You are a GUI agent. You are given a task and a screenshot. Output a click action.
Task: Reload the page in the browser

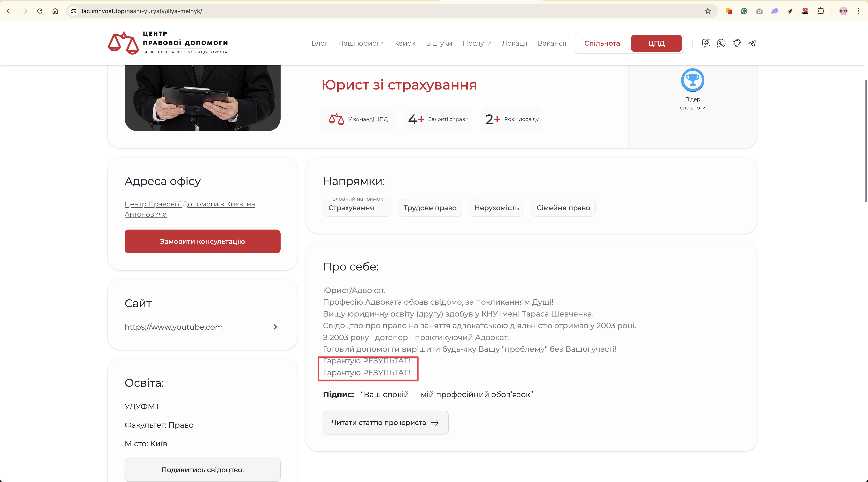(x=40, y=11)
